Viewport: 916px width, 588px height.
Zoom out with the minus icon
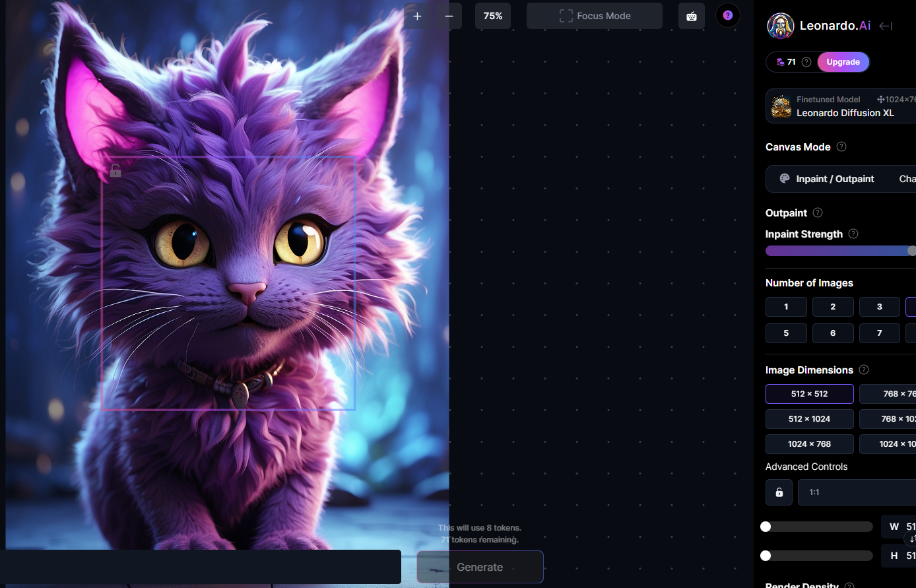click(449, 16)
